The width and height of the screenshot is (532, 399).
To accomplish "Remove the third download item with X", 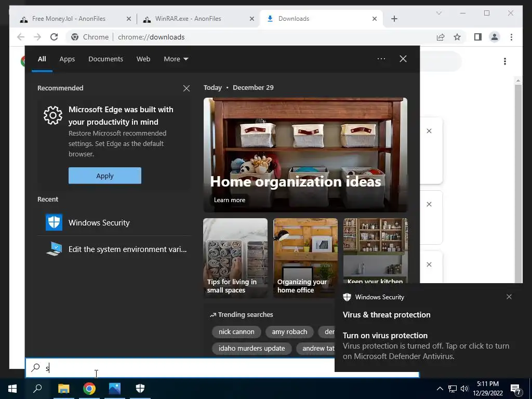I will click(429, 264).
